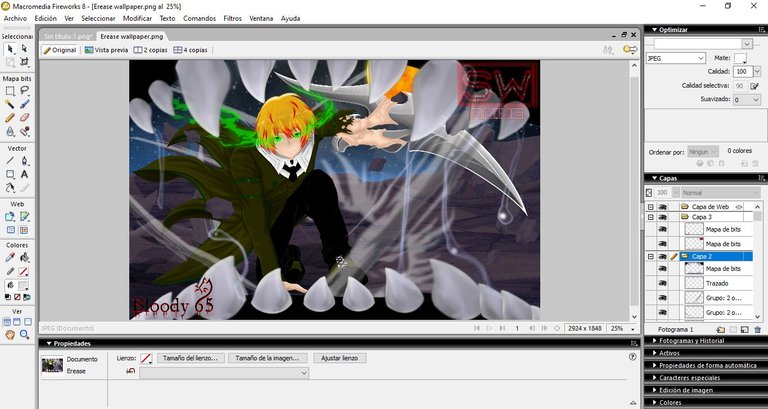
Task: Select the Lasso tool
Action: (x=24, y=91)
